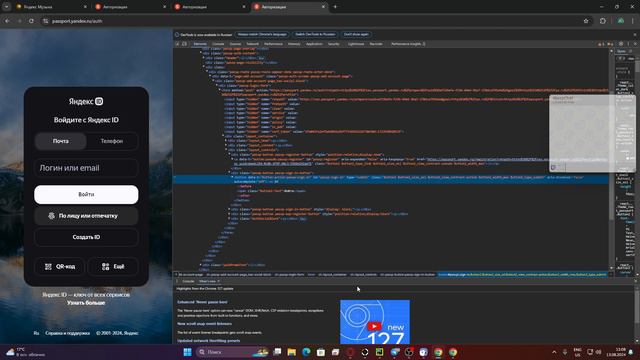Click Switch DevTools to Russian button
The height and width of the screenshot is (360, 640).
coord(315,34)
